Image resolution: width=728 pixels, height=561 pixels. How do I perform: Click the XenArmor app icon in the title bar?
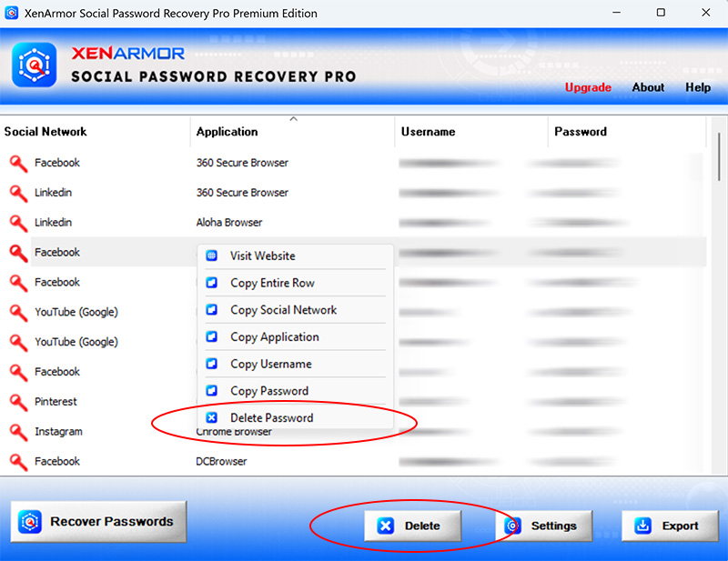(12, 13)
